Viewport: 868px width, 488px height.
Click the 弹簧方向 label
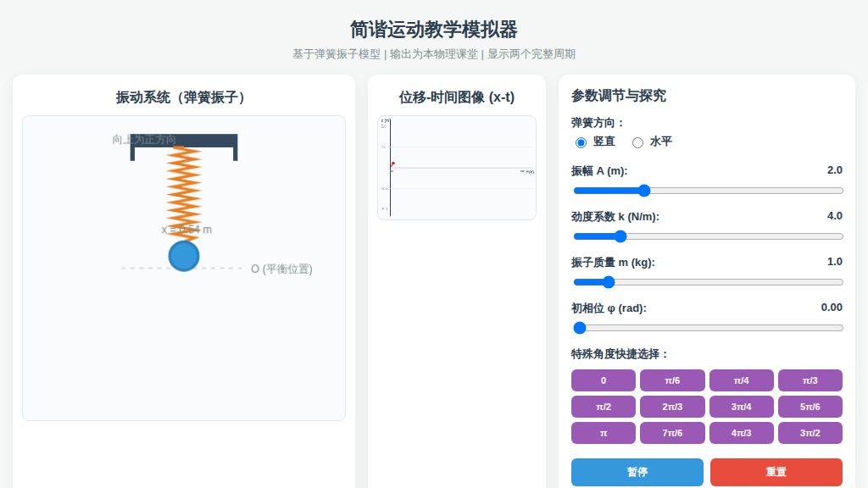pyautogui.click(x=598, y=123)
